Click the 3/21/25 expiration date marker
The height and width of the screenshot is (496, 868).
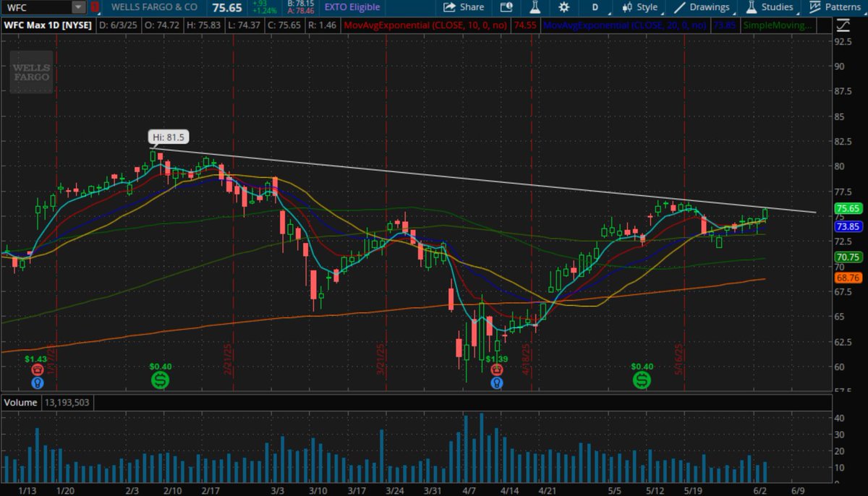(x=380, y=359)
